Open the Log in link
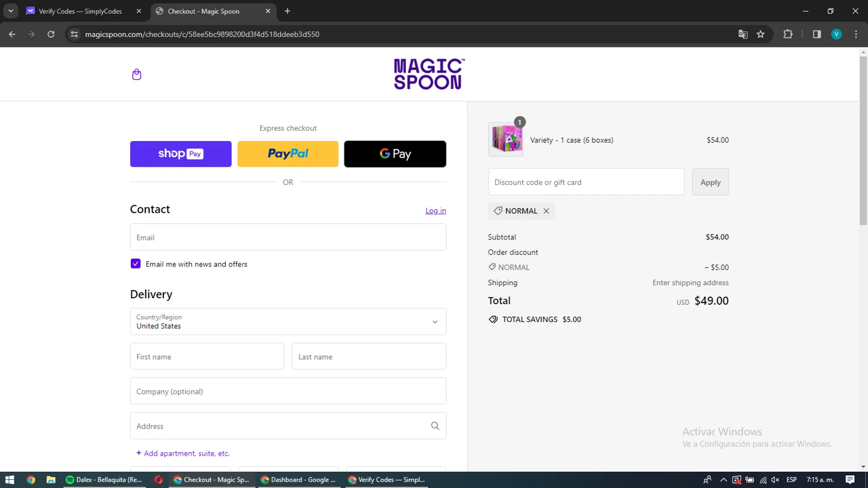868x488 pixels. click(x=436, y=210)
